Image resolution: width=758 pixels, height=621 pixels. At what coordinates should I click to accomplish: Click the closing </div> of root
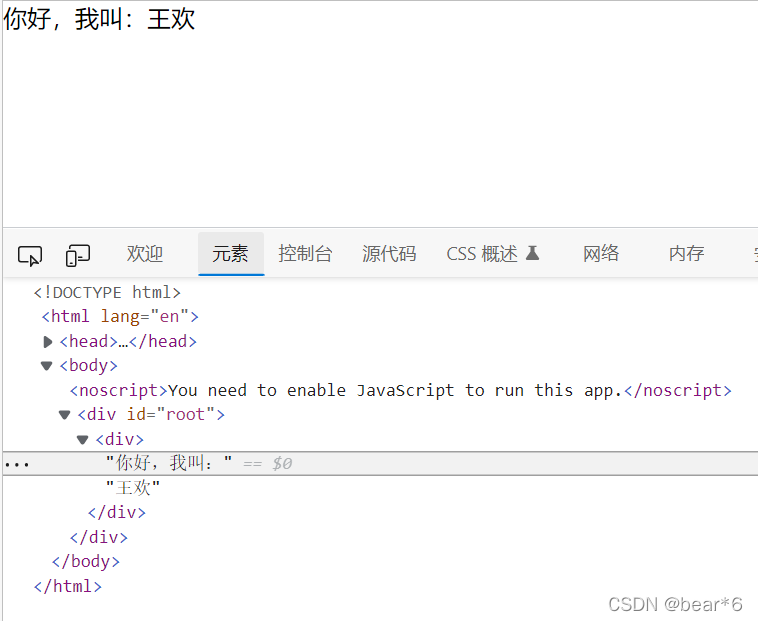click(x=99, y=537)
